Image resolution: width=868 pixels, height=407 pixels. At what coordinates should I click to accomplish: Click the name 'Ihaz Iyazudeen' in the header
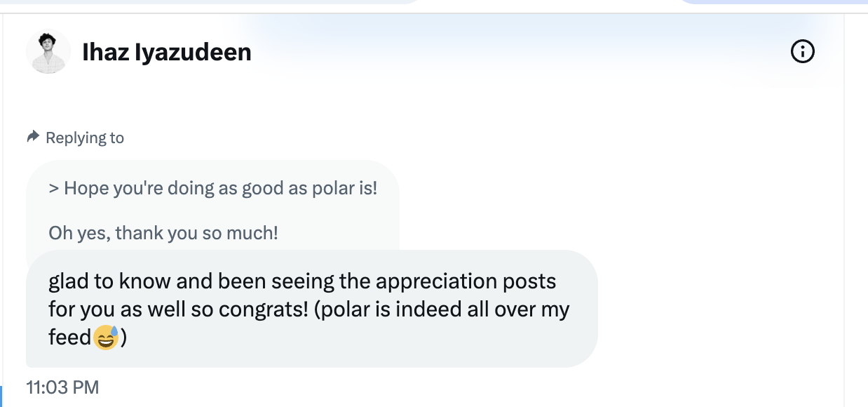[x=166, y=52]
